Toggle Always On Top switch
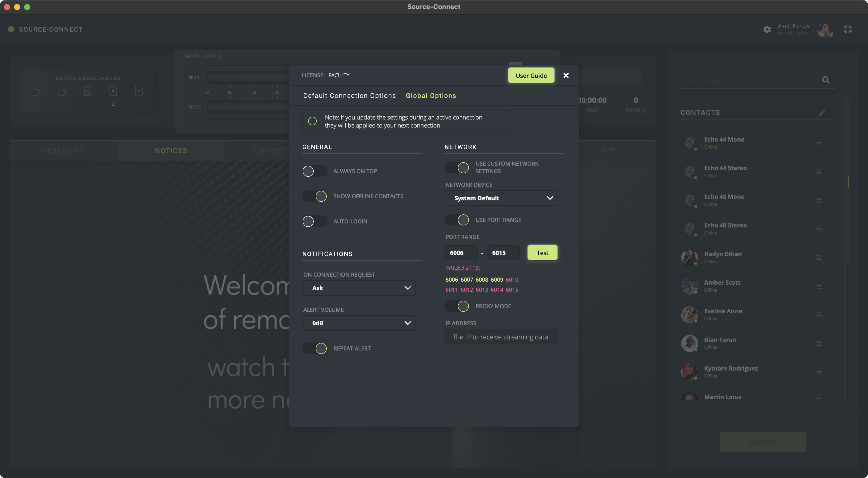The width and height of the screenshot is (868, 478). click(x=314, y=171)
